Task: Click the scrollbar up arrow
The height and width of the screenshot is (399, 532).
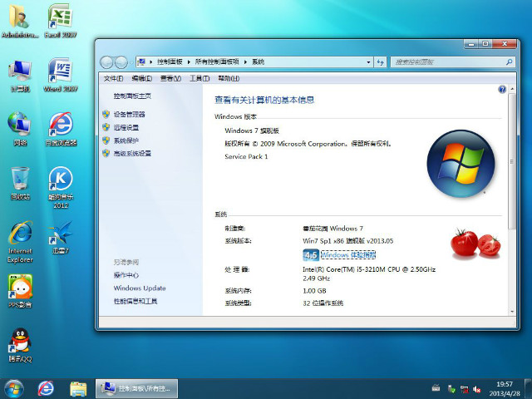Action: click(x=512, y=89)
